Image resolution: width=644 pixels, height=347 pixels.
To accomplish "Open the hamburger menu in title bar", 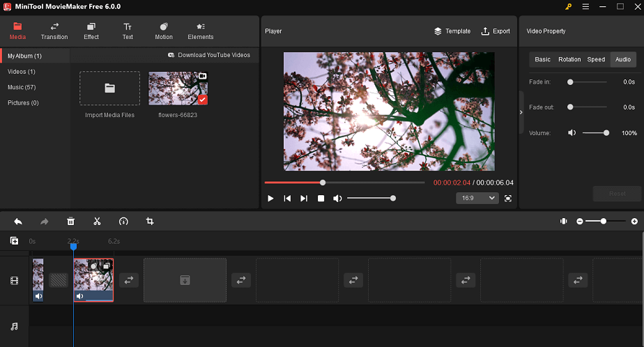I will point(585,6).
